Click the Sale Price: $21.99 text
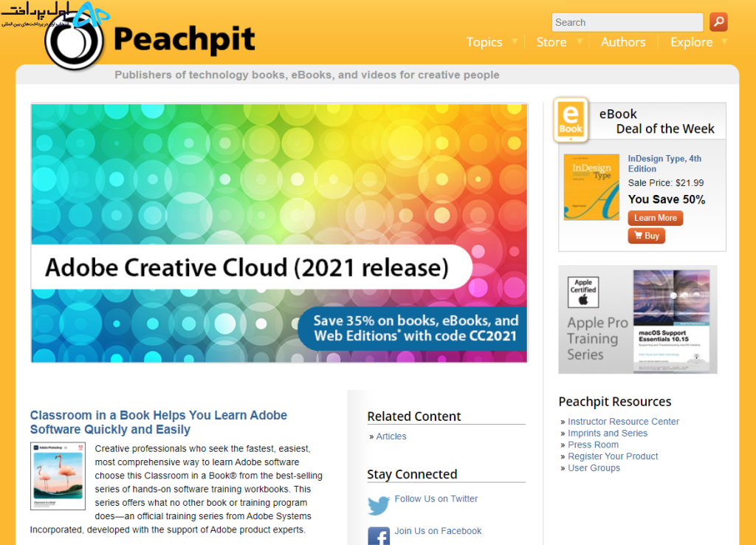 (x=665, y=183)
